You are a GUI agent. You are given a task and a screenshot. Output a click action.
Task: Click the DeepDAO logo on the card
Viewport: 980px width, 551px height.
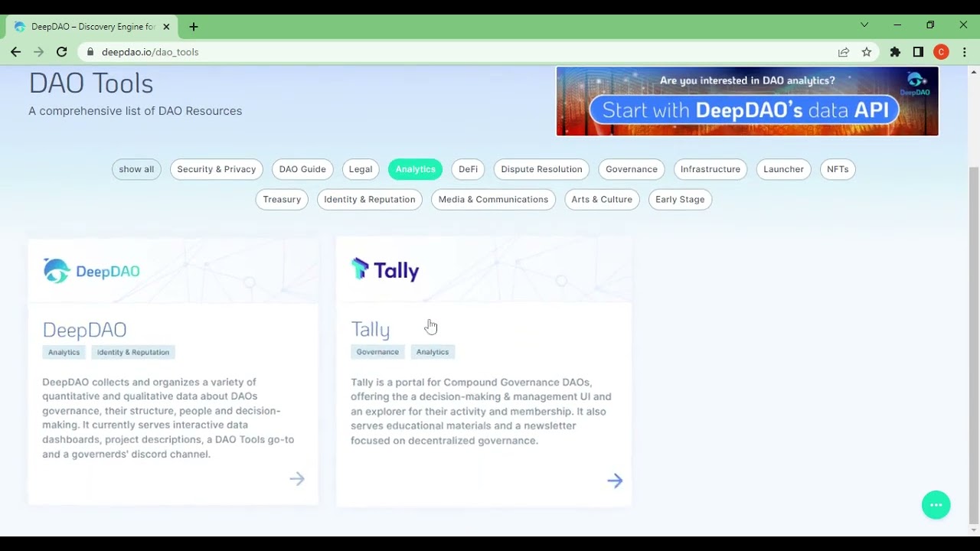91,271
